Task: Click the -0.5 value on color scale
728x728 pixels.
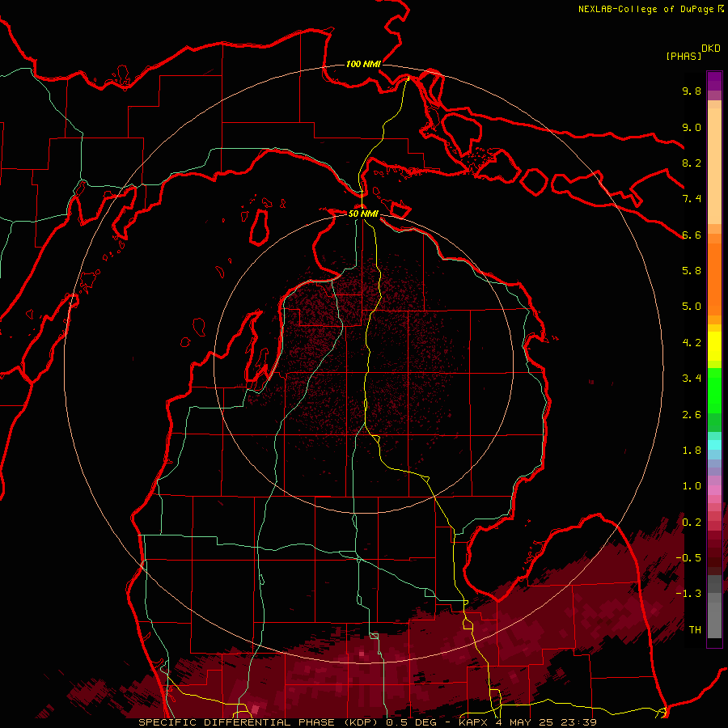Action: (688, 558)
